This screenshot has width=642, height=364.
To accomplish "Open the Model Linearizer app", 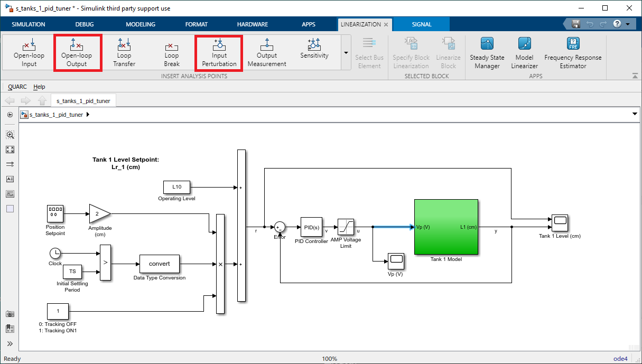I will pos(524,53).
